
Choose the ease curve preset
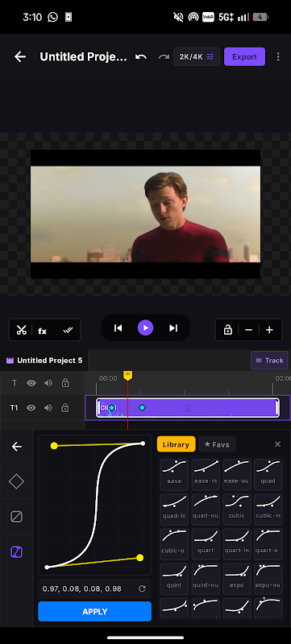coord(174,474)
